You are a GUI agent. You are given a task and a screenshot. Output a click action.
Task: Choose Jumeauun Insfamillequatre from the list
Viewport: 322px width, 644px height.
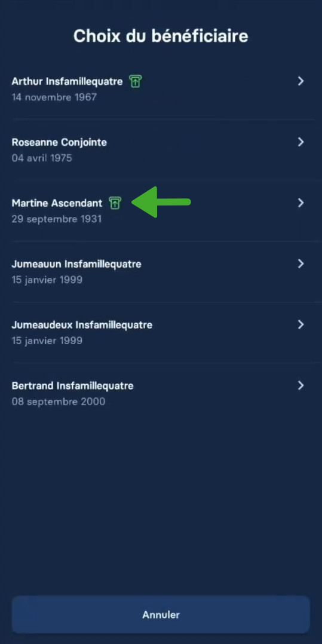(x=161, y=271)
